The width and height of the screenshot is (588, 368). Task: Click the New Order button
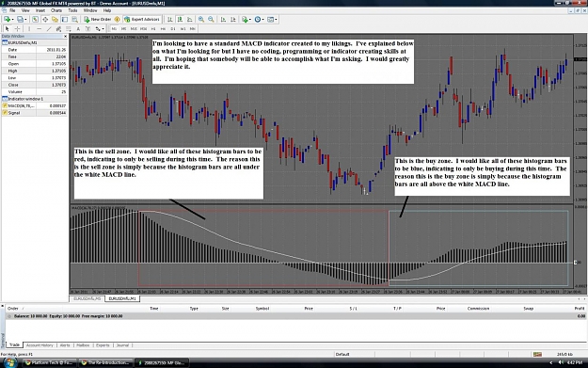pyautogui.click(x=97, y=19)
